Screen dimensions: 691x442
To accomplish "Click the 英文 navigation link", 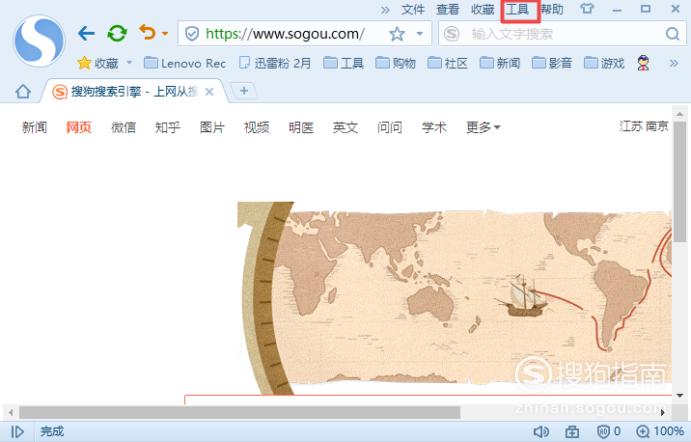I will [x=345, y=127].
